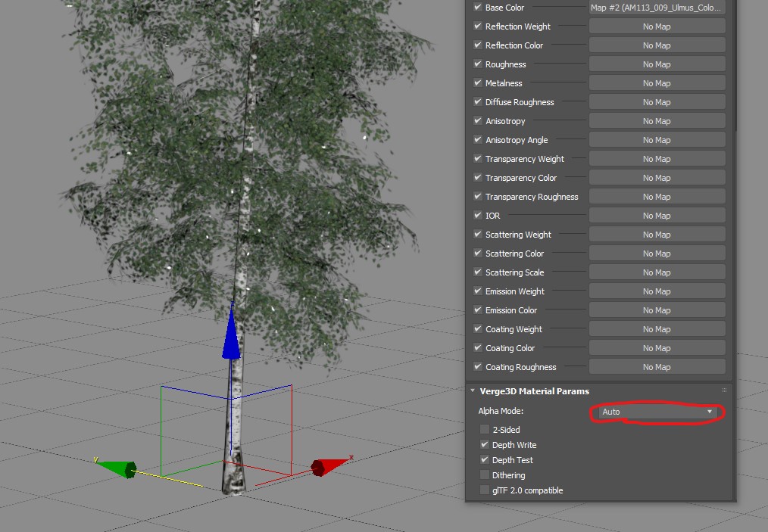The image size is (768, 532).
Task: Disable the Coating Color map checkbox
Action: 478,348
